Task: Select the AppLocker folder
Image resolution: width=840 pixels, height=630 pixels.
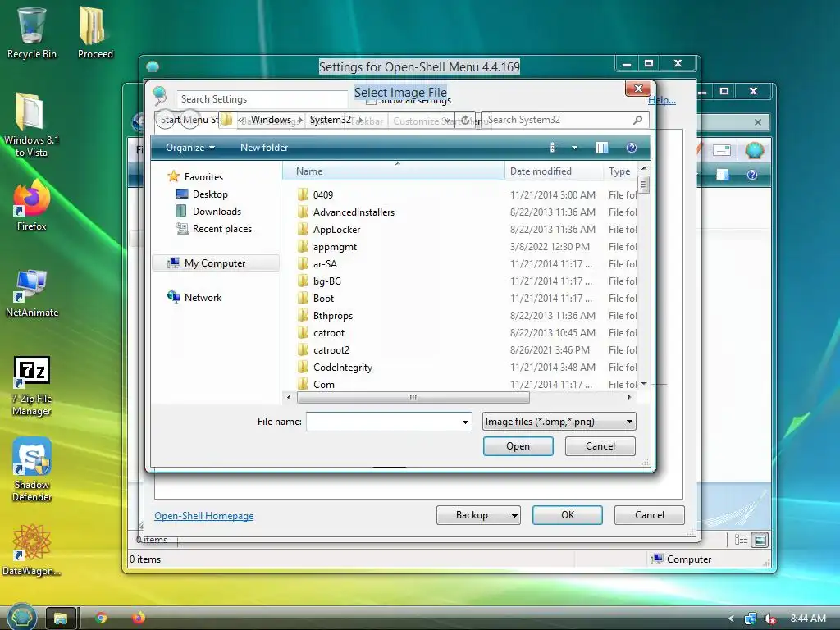Action: [336, 230]
